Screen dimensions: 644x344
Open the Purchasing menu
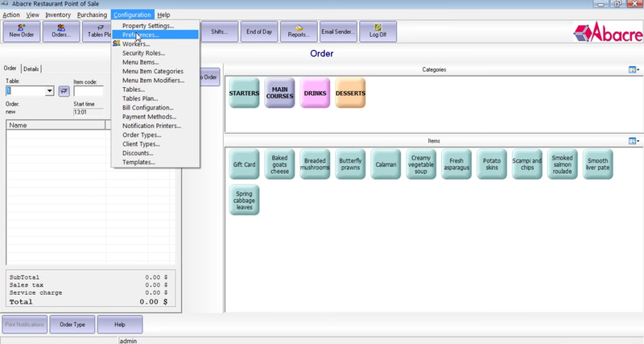click(x=92, y=15)
